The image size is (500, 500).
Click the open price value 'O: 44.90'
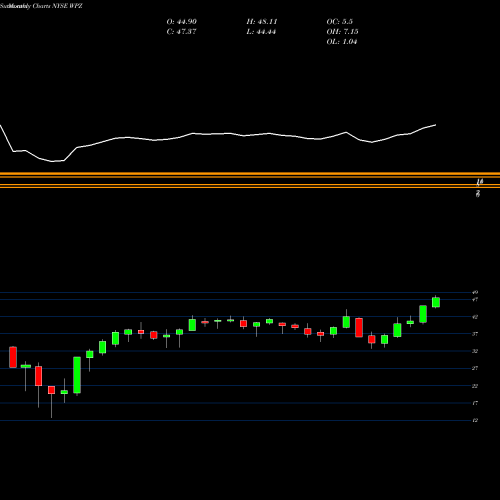click(x=181, y=22)
